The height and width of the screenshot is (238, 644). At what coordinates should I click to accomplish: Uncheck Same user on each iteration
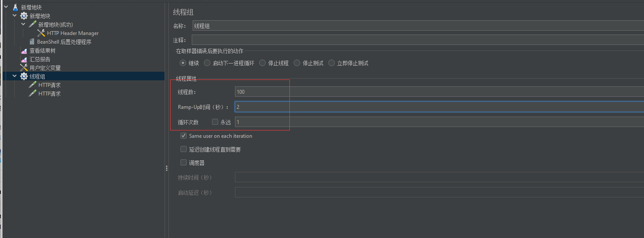184,136
